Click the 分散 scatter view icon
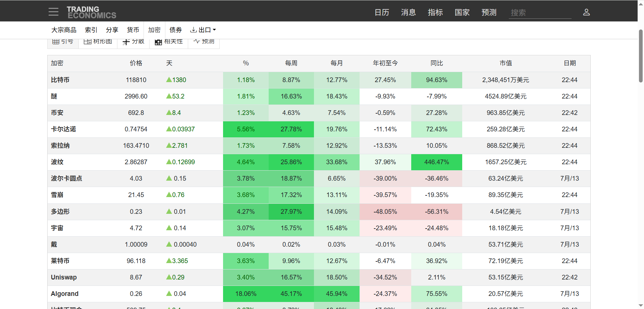Viewport: 644px width, 309px height. click(x=126, y=42)
